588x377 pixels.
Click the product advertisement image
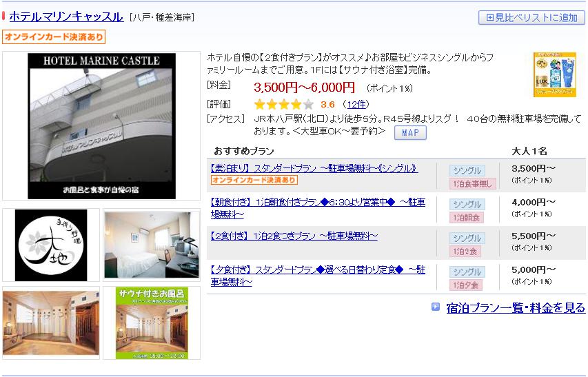(555, 74)
